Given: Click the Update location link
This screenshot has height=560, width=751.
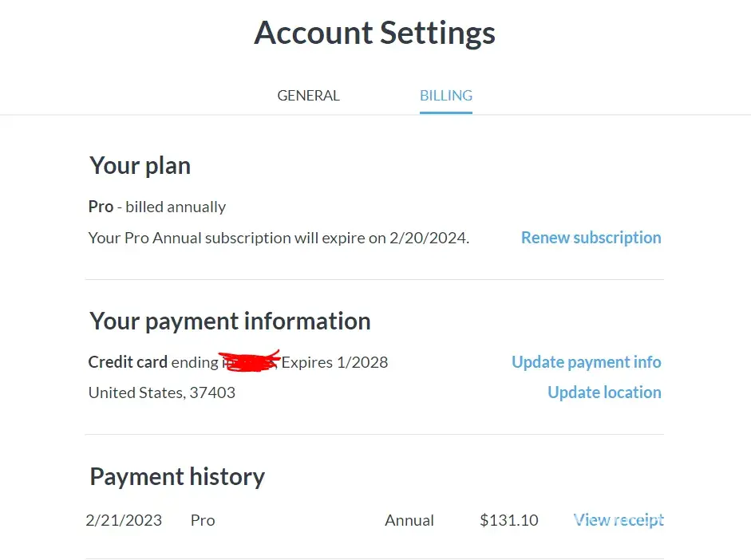Looking at the screenshot, I should coord(604,392).
